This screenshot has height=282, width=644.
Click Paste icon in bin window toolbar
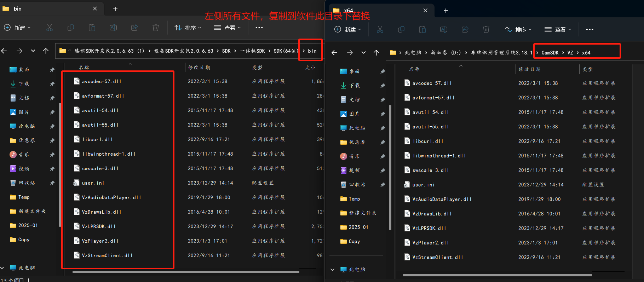[92, 28]
